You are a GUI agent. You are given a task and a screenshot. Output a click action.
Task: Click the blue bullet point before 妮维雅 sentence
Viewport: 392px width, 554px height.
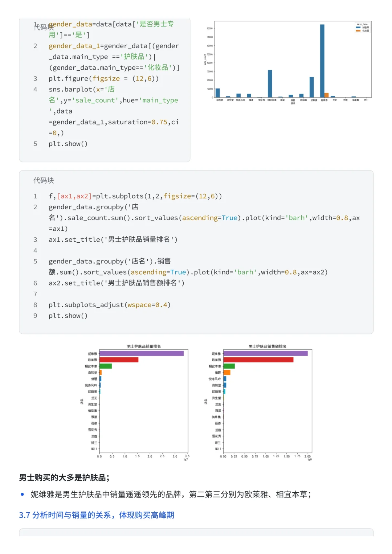[x=23, y=494]
